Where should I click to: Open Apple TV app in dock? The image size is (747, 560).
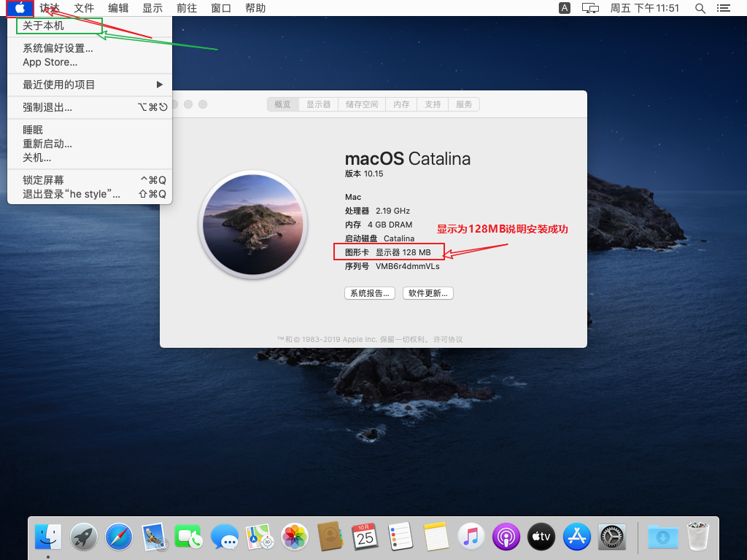click(x=542, y=537)
